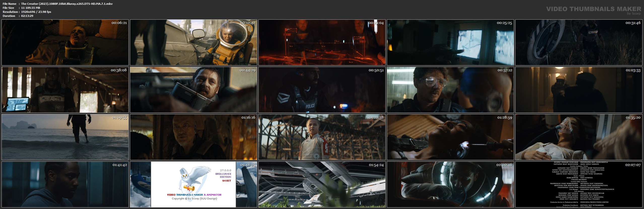Open the child thumbnail at 01:22:38

coord(322,137)
